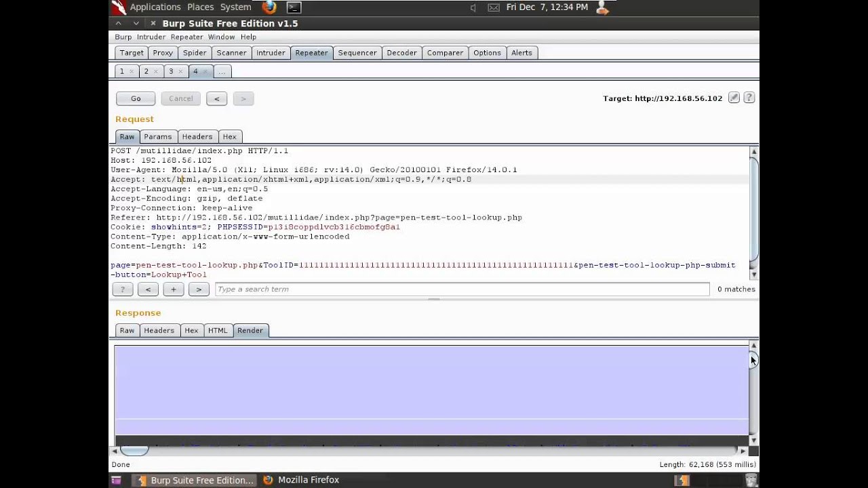The image size is (868, 488).
Task: Click the Go button
Action: 136,99
